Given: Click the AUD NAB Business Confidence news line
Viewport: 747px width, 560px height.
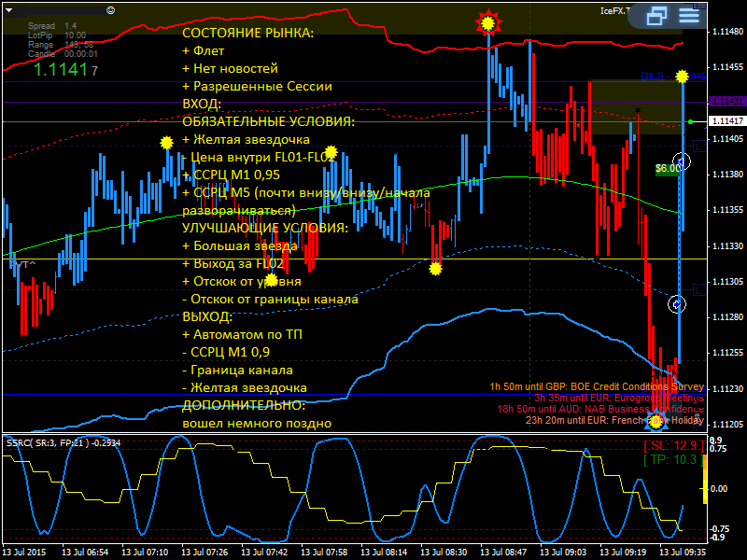Looking at the screenshot, I should tap(600, 409).
